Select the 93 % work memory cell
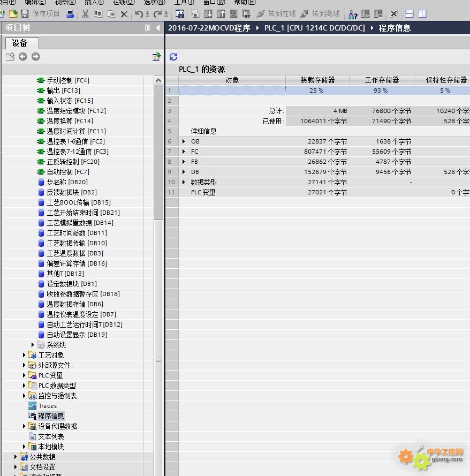 click(381, 90)
